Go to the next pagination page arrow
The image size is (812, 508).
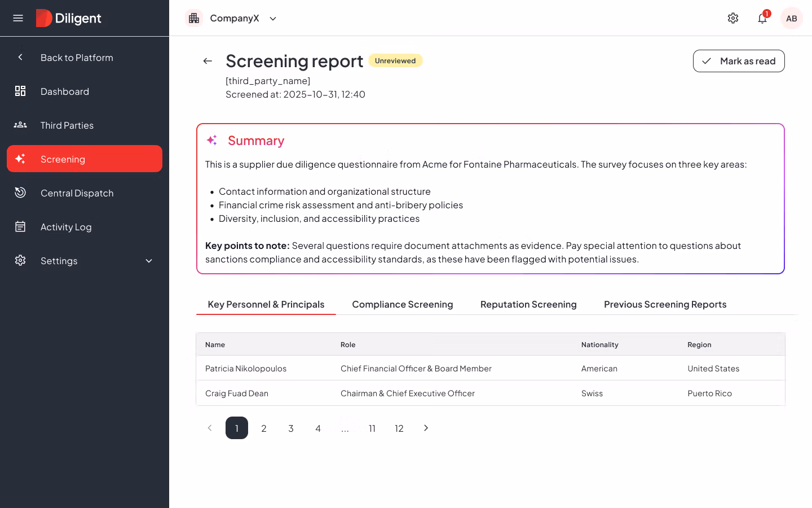point(426,428)
